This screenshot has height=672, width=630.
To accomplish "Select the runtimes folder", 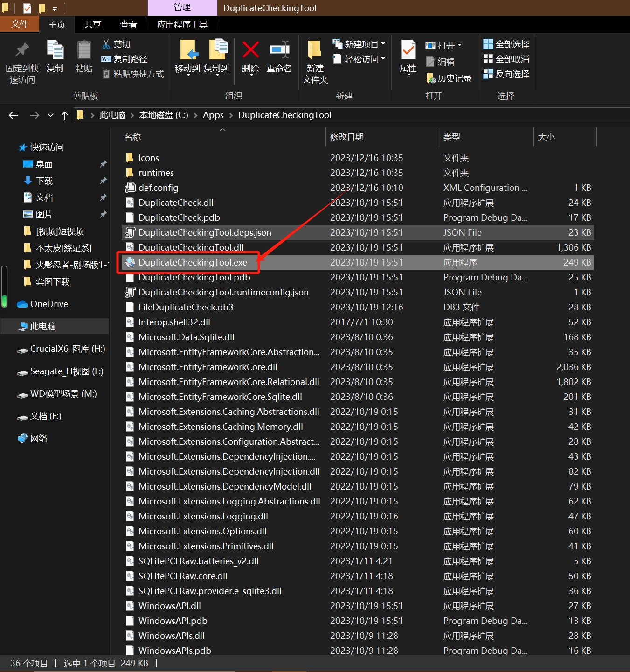I will (x=357, y=173).
